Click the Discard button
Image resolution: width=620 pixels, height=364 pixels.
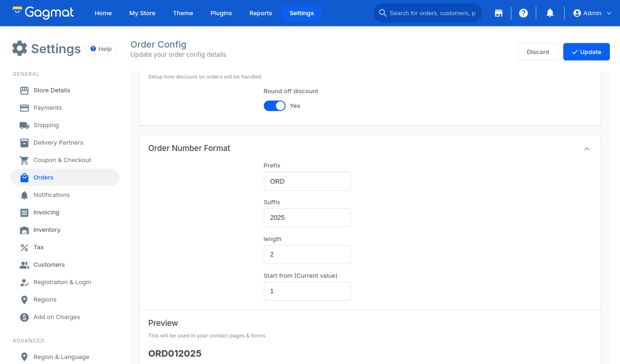click(x=538, y=52)
